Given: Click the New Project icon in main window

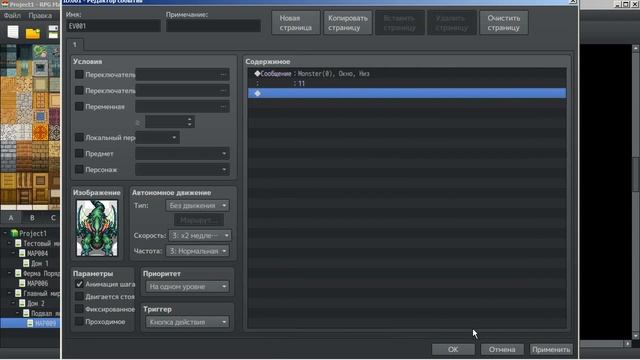Looking at the screenshot, I should 13,32.
